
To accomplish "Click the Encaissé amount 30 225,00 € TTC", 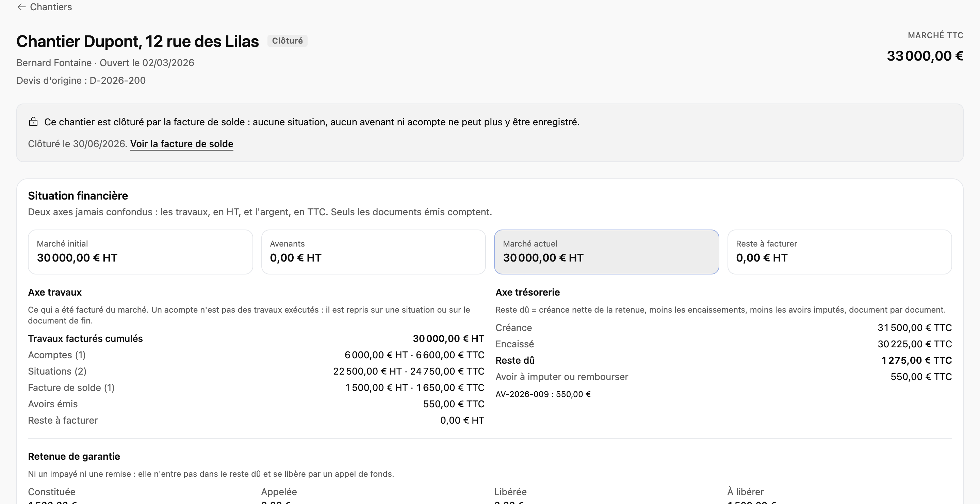I will pyautogui.click(x=915, y=344).
